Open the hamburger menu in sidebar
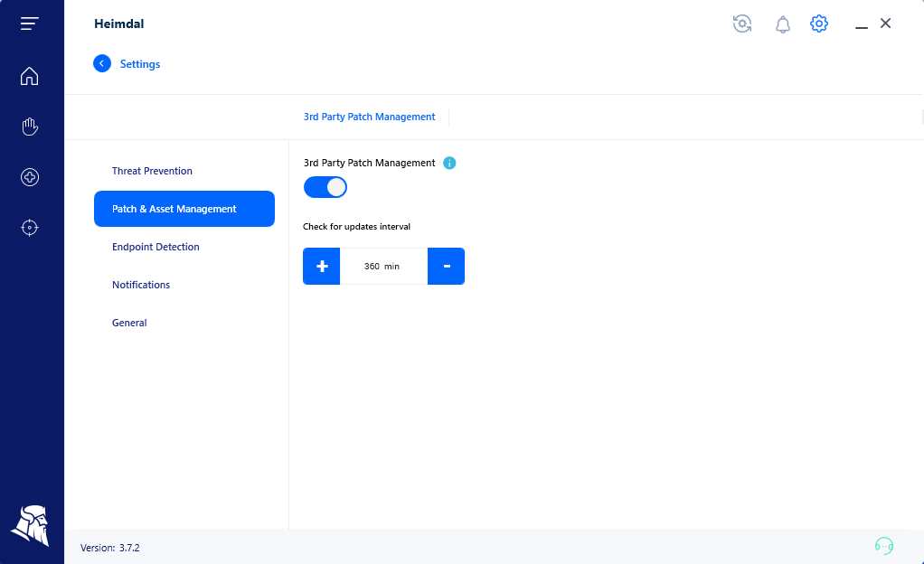 [30, 23]
